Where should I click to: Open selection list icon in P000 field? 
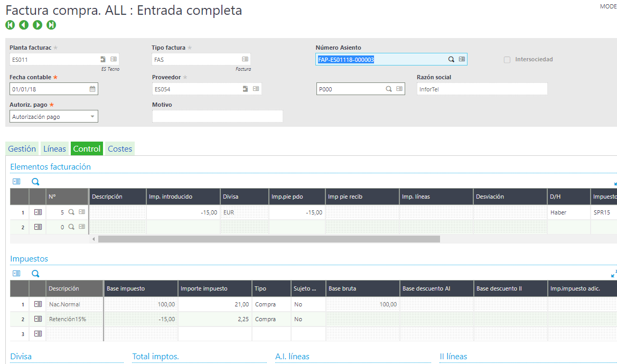pos(399,89)
